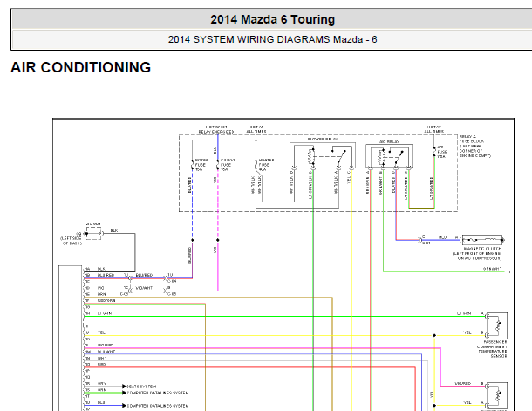Click the 'AIR CONDITIONING' heading

point(81,67)
